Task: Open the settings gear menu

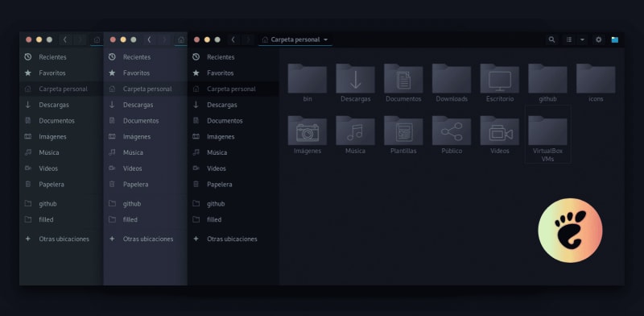Action: [598, 39]
